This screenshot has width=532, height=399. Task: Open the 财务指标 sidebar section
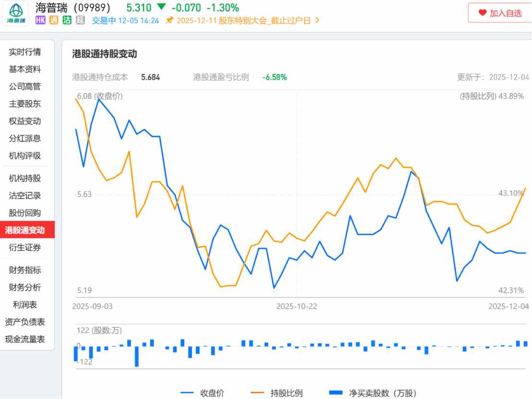pos(25,270)
